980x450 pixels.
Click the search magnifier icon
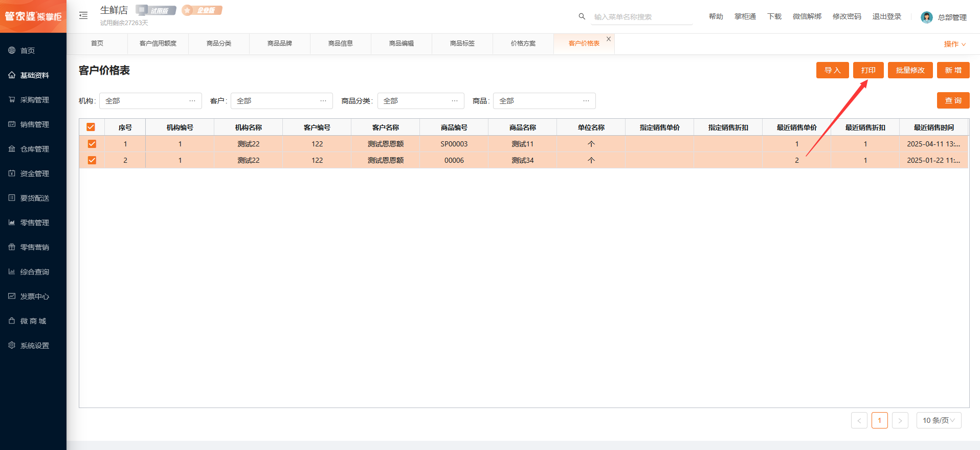pos(582,16)
